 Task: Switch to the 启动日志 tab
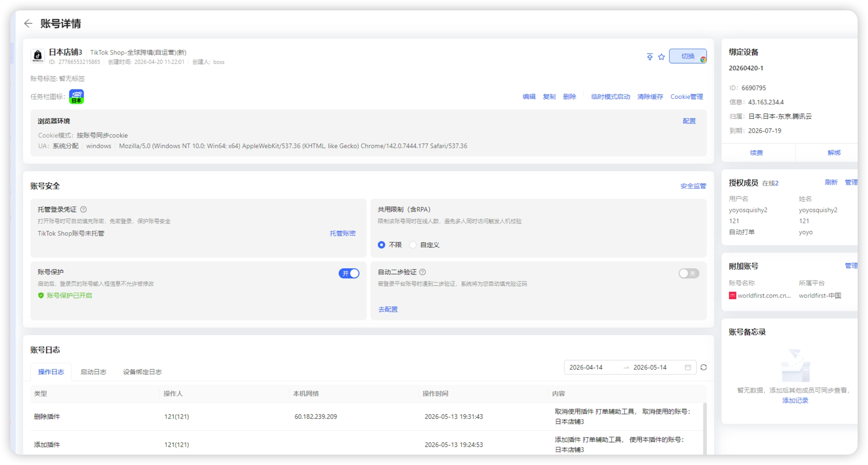pos(93,372)
